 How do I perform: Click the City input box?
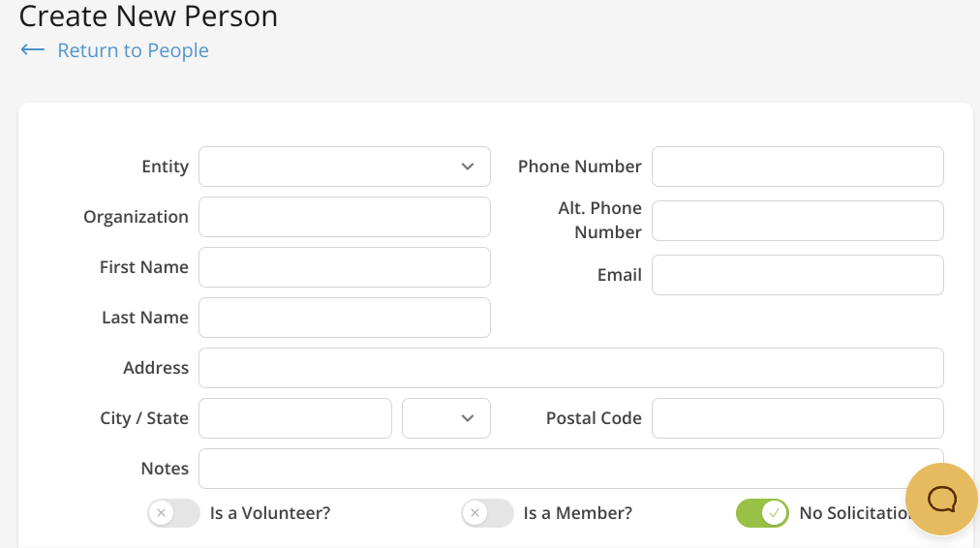pos(294,418)
